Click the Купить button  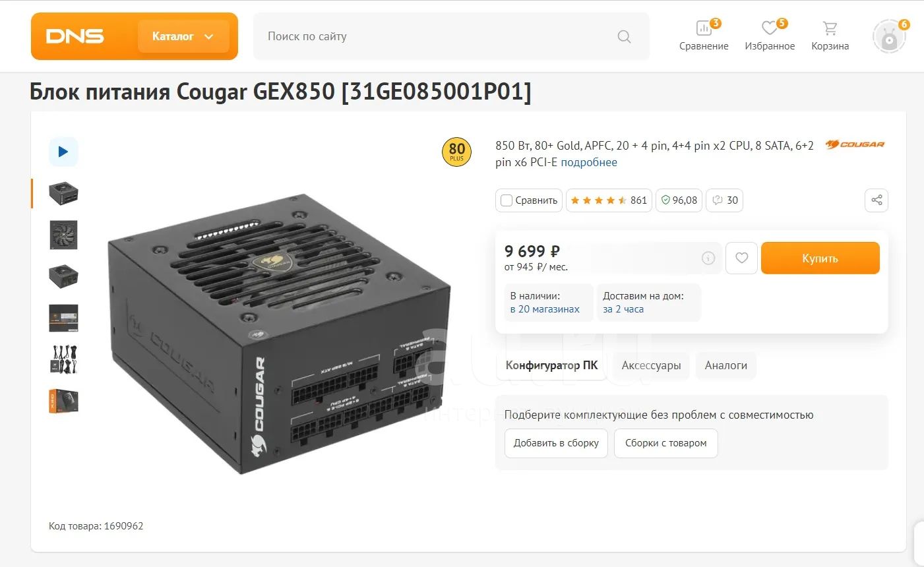coord(820,258)
